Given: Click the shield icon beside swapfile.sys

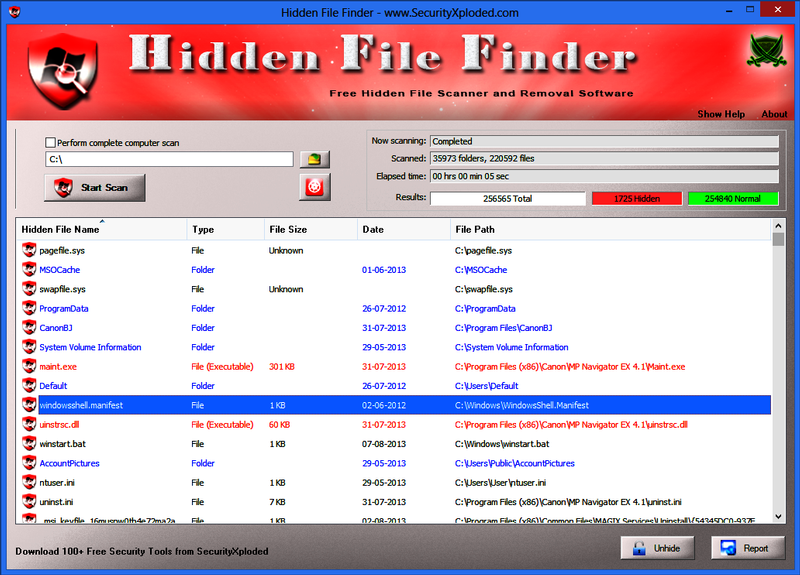Looking at the screenshot, I should tap(29, 289).
